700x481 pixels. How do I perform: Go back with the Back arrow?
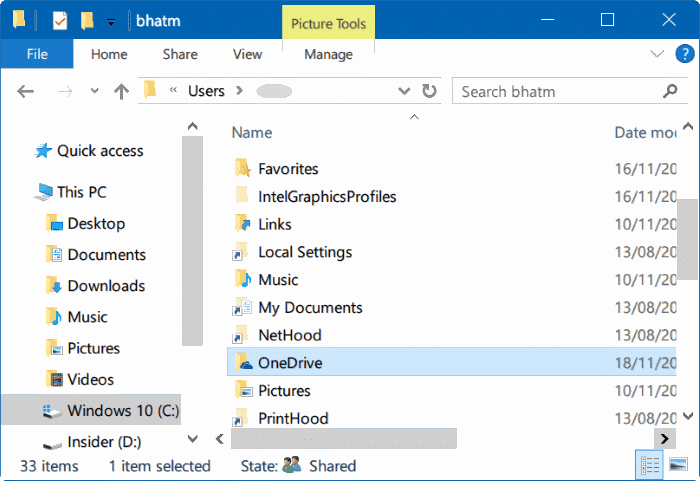point(25,92)
